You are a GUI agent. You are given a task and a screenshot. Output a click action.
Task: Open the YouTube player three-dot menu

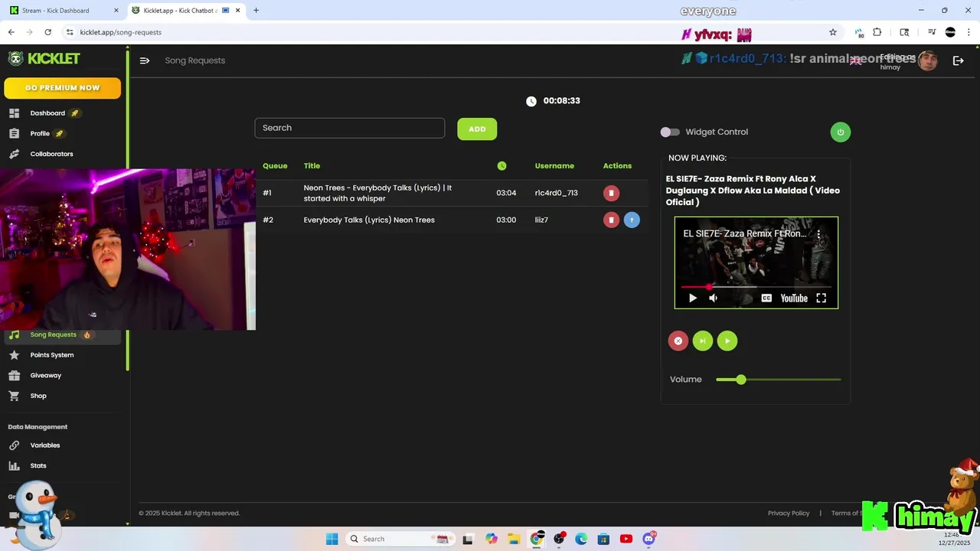click(x=818, y=234)
